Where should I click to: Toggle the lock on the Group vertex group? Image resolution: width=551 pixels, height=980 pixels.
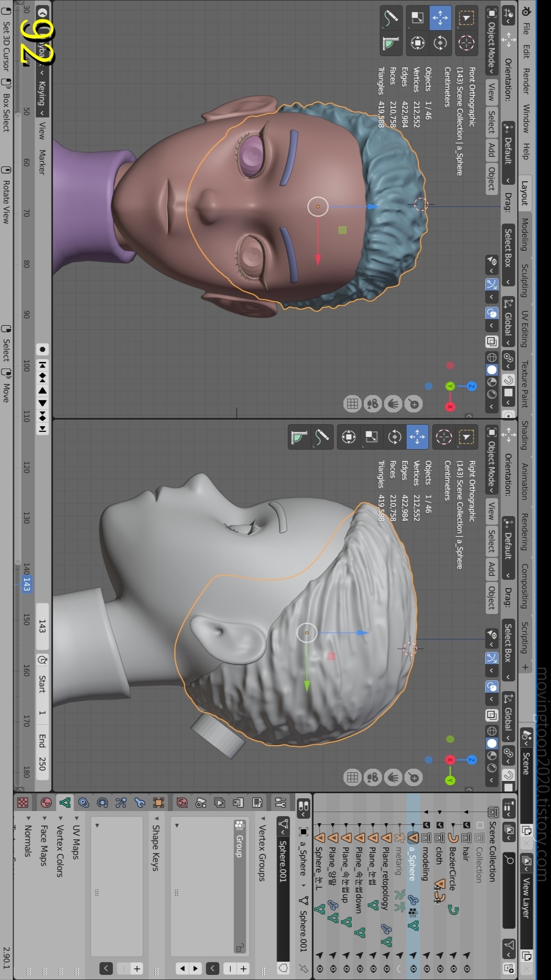click(239, 948)
